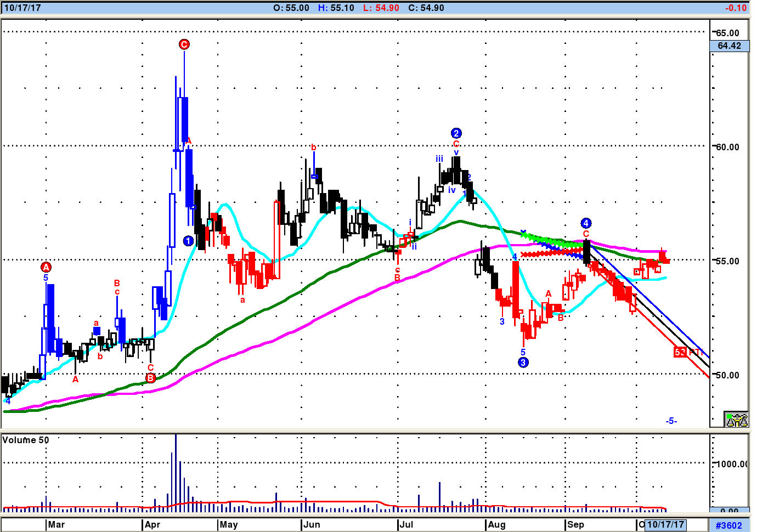
Task: Click the 64.42 price marker on scale
Action: pos(729,46)
